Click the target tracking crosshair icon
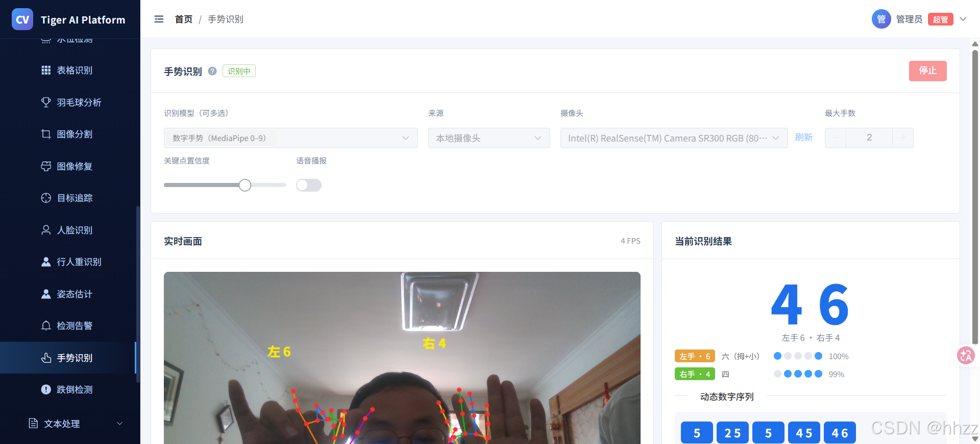The width and height of the screenshot is (980, 444). coord(46,198)
